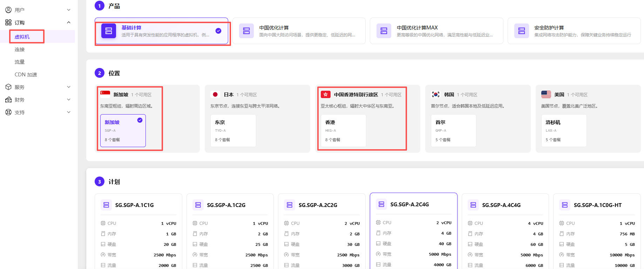
Task: Open the 财务 sidebar menu label
Action: click(20, 100)
